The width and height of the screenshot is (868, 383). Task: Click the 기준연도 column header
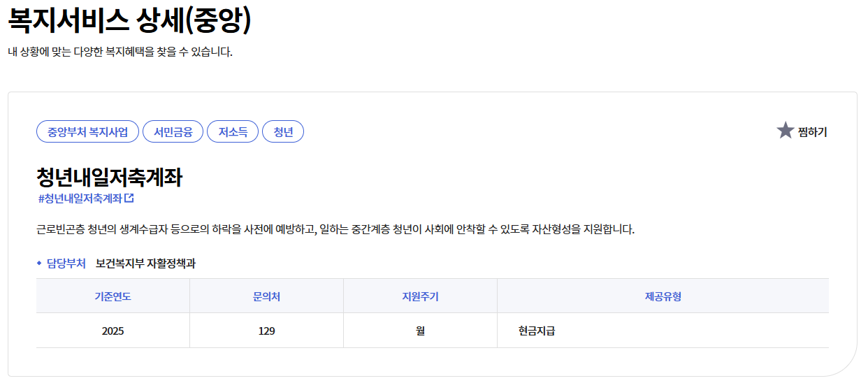[113, 296]
